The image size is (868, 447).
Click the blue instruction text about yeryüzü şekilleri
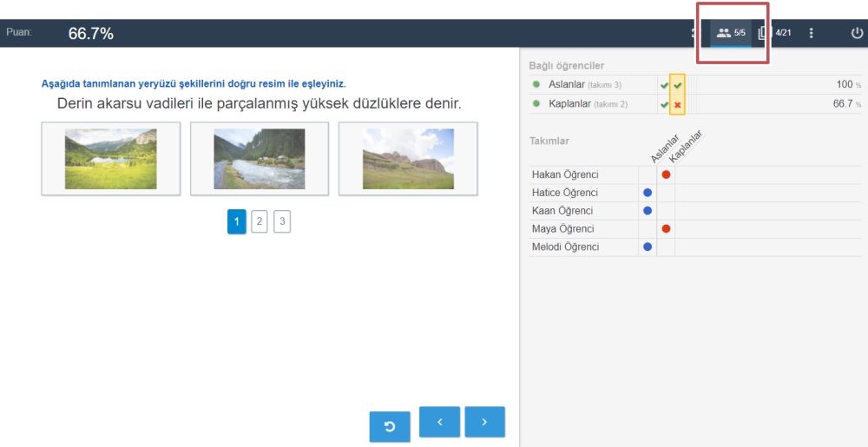[194, 84]
